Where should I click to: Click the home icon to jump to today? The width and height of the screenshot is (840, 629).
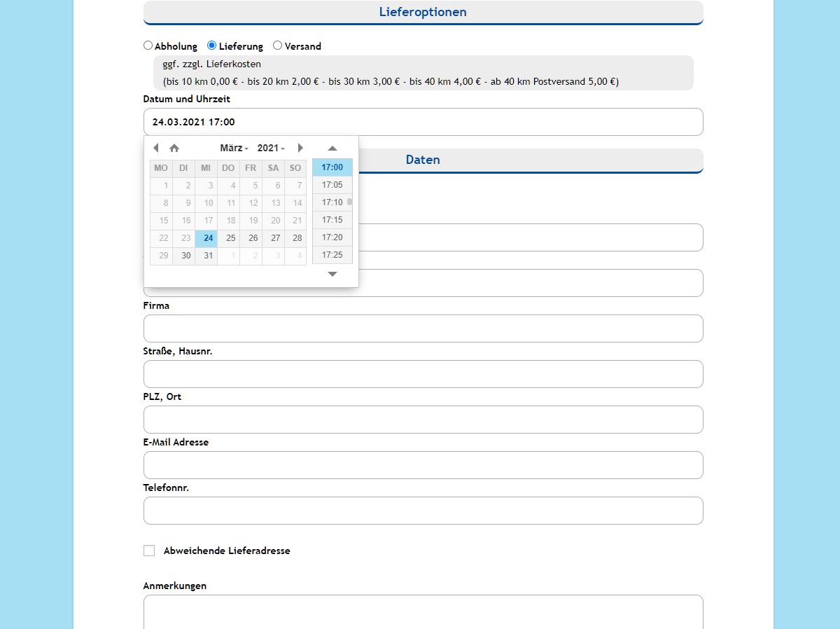[174, 148]
